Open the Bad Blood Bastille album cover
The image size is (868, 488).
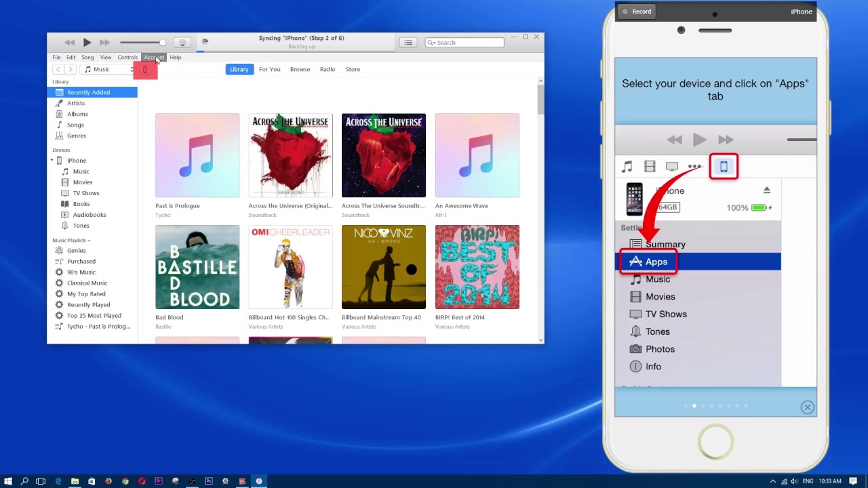(197, 267)
